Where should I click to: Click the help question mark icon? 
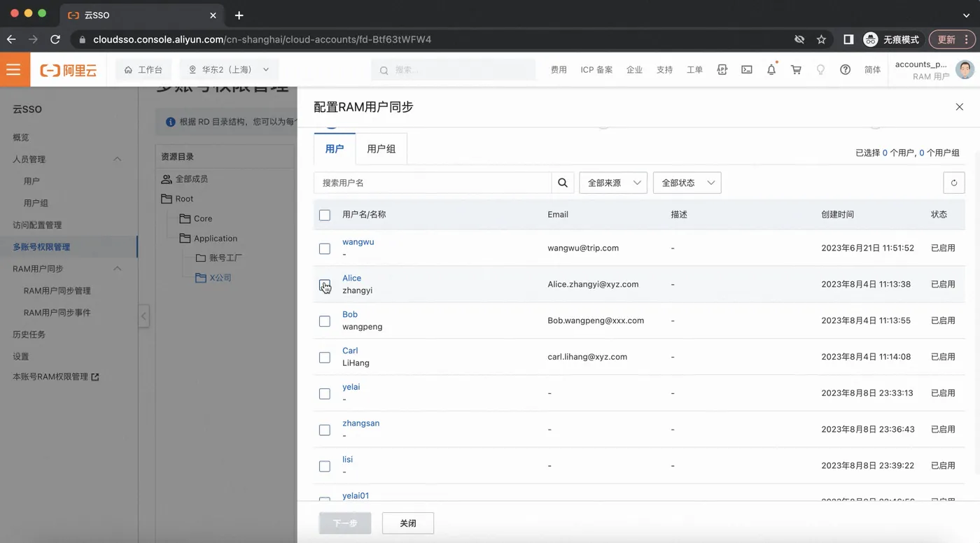tap(845, 69)
